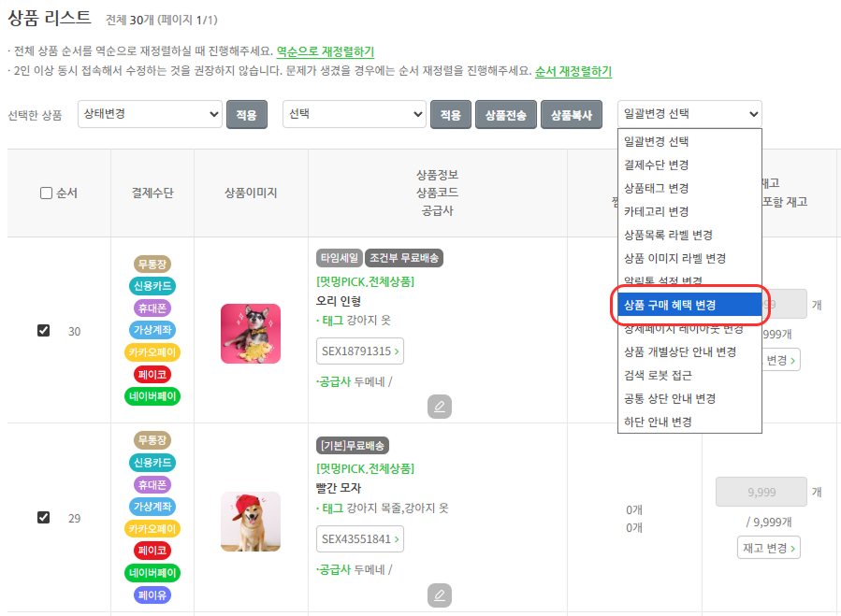The image size is (841, 616).
Task: Open the 역순으로 재정렬하기 link
Action: (325, 51)
